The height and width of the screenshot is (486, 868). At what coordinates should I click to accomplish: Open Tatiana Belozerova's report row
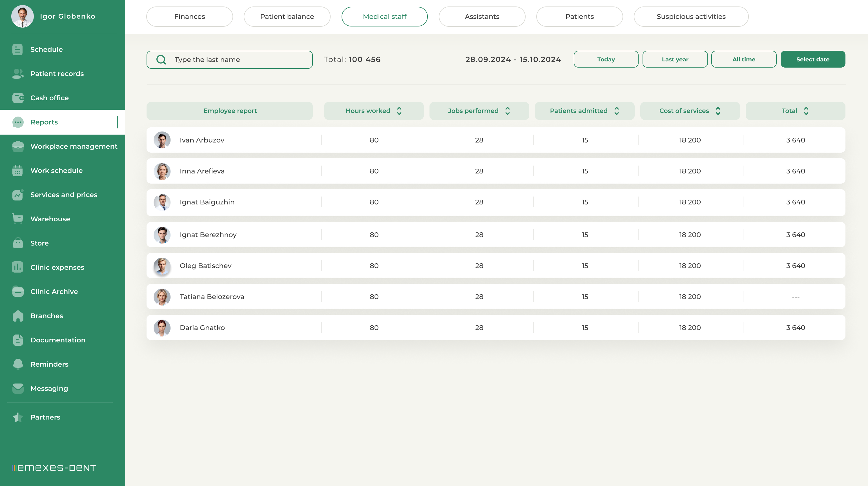(x=496, y=296)
